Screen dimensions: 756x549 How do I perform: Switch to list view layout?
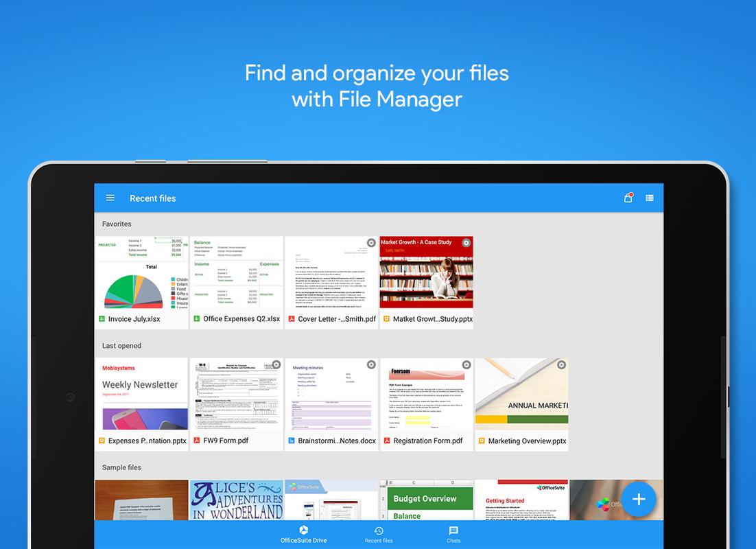point(650,198)
